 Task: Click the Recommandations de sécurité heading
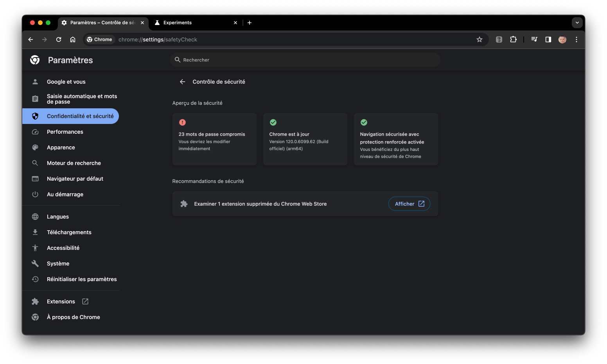coord(208,181)
